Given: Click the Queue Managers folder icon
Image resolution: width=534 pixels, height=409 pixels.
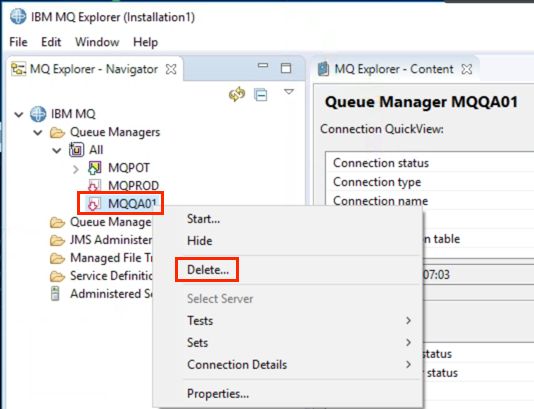Looking at the screenshot, I should click(x=57, y=132).
